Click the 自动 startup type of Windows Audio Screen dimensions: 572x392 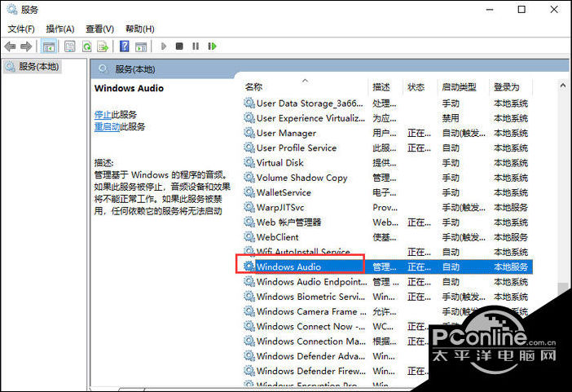451,267
